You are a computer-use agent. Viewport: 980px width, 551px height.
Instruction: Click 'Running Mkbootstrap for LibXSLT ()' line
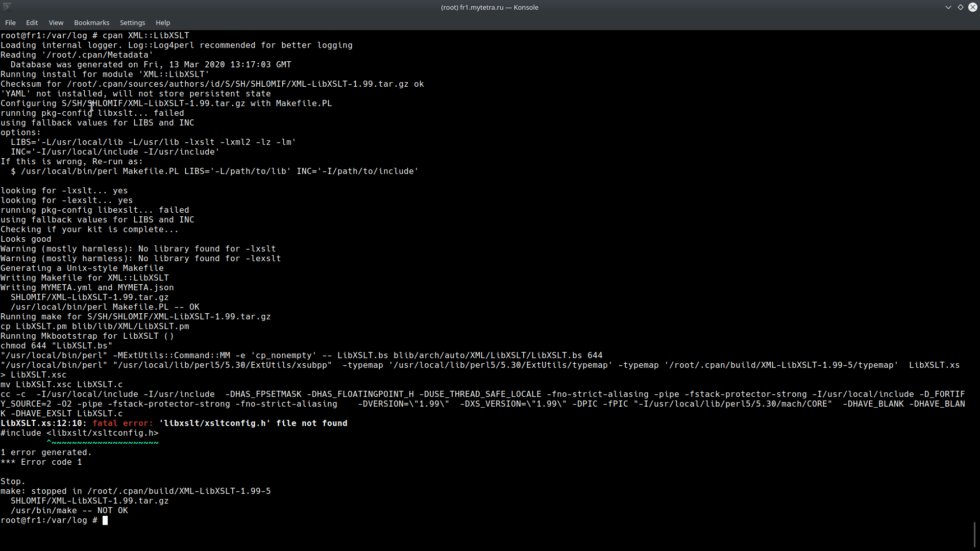pyautogui.click(x=87, y=336)
